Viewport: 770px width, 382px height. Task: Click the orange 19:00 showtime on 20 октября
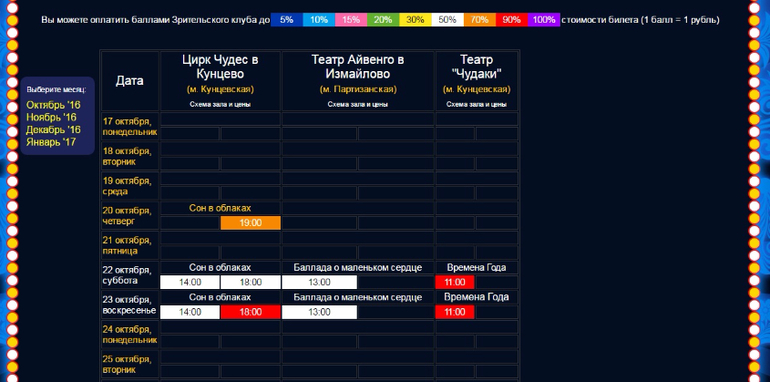(250, 223)
